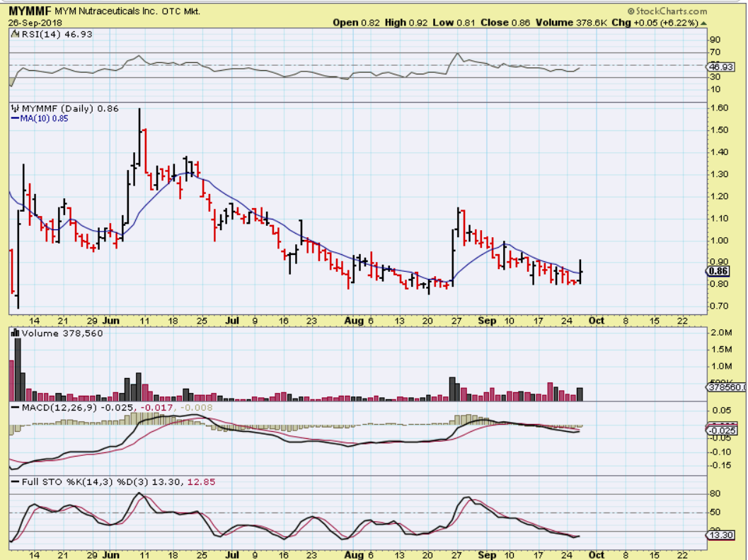
Task: Click the Jul month label on time axis
Action: tap(232, 320)
